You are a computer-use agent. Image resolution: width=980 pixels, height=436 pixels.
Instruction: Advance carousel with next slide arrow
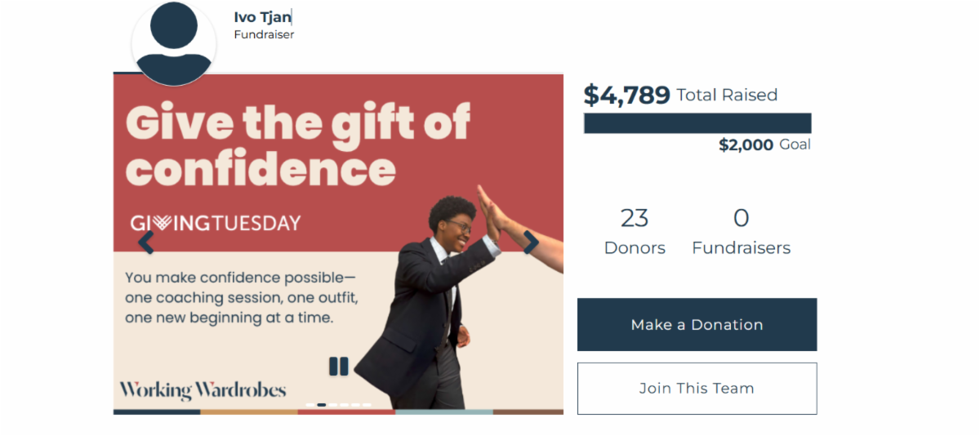coord(531,242)
